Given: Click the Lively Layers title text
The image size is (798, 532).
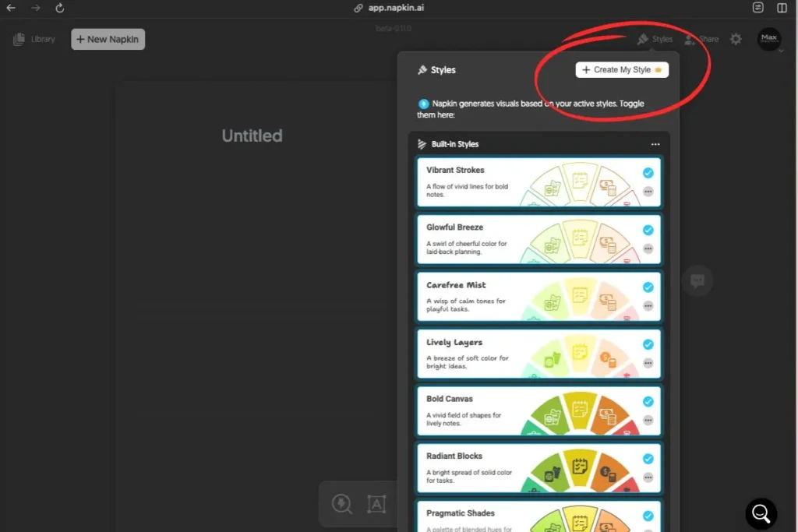Looking at the screenshot, I should (454, 342).
